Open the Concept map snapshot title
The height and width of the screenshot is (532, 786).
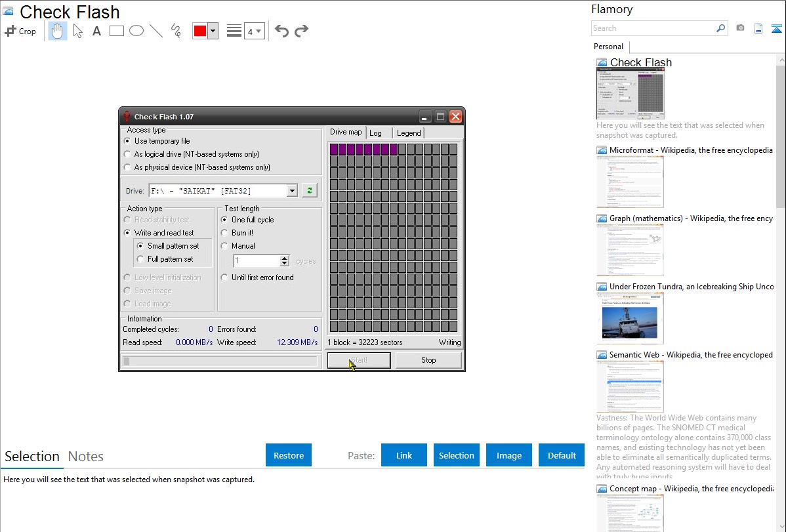[691, 488]
